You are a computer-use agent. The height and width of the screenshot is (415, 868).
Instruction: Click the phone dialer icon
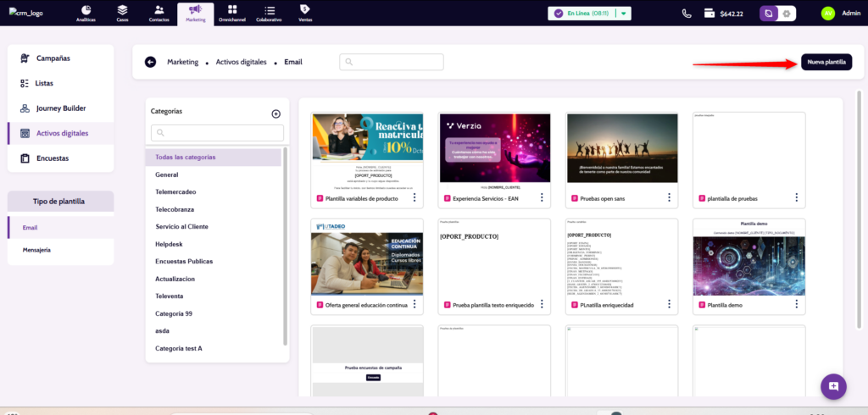tap(687, 14)
